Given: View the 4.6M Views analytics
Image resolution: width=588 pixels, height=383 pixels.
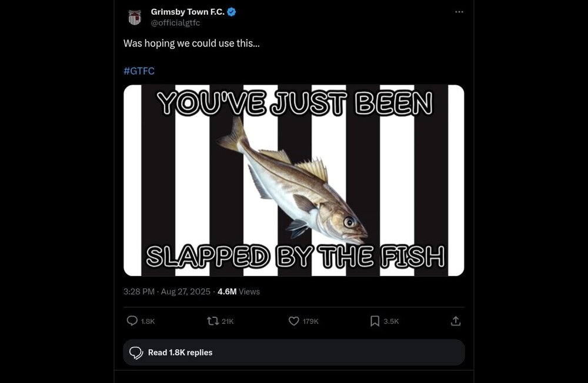Looking at the screenshot, I should [x=238, y=291].
